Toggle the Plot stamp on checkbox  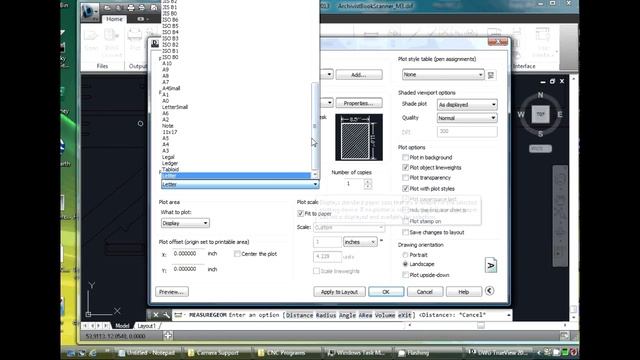tap(405, 221)
